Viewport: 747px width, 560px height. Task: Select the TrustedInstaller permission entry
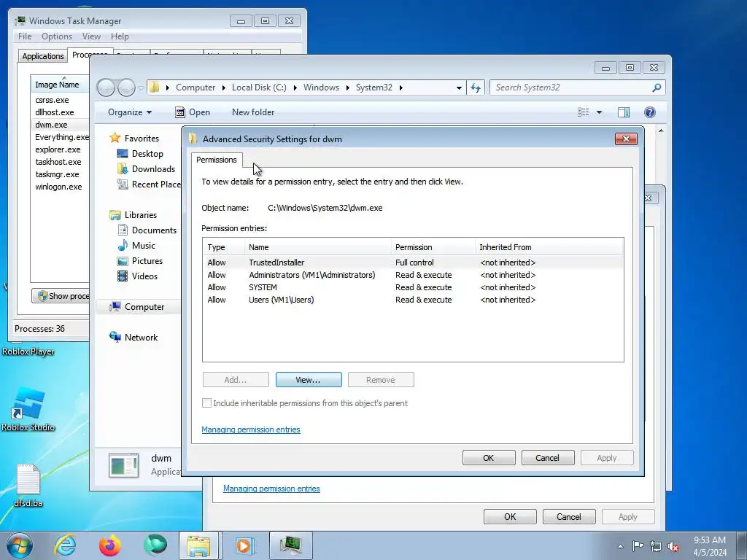[413, 262]
